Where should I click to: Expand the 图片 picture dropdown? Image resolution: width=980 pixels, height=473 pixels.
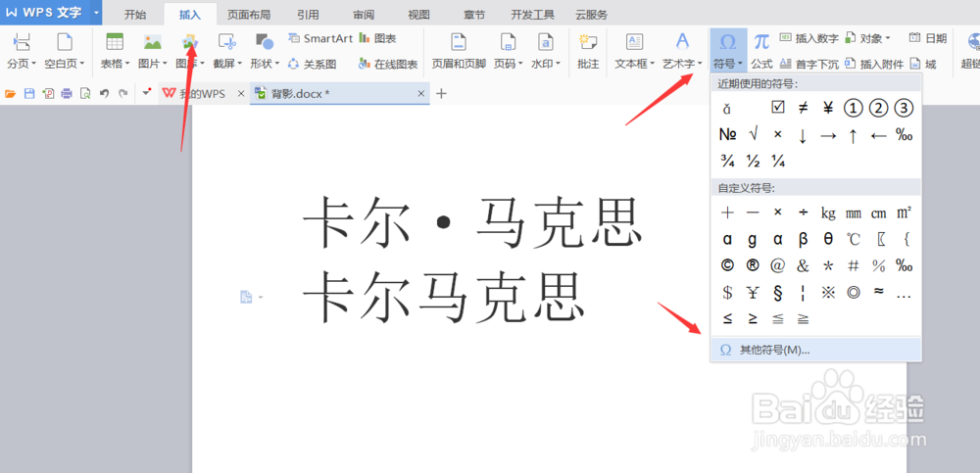coord(164,64)
